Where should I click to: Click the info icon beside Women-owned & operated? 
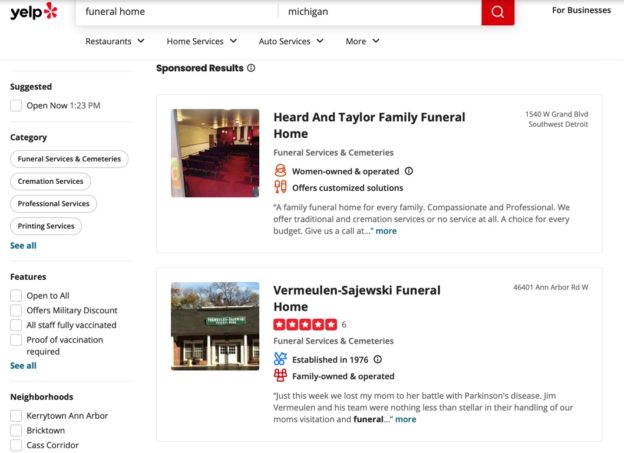(x=409, y=171)
